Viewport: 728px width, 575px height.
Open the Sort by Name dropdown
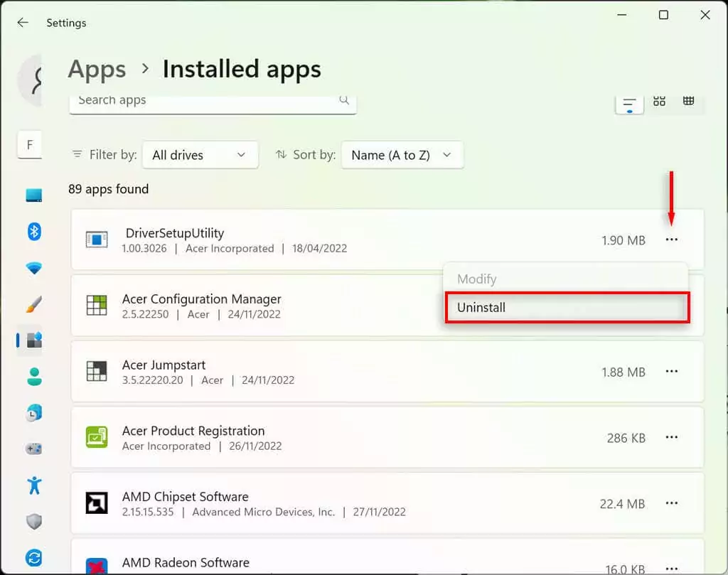(x=402, y=155)
